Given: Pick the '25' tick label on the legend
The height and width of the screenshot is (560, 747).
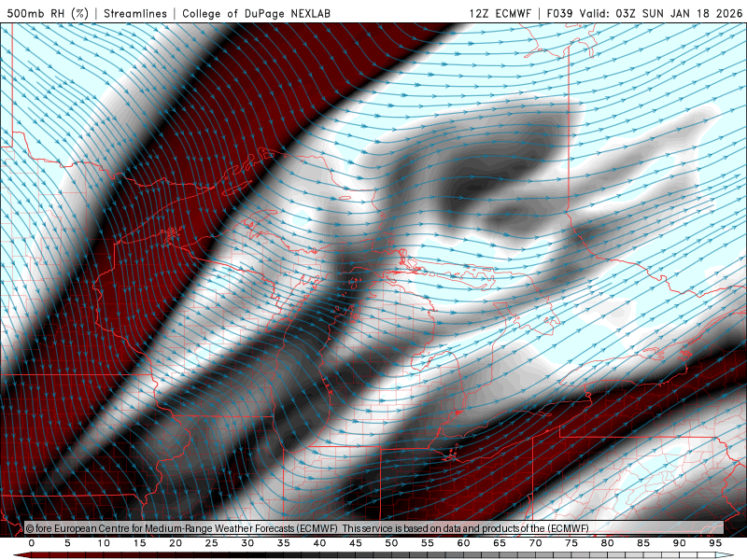Looking at the screenshot, I should tap(212, 543).
